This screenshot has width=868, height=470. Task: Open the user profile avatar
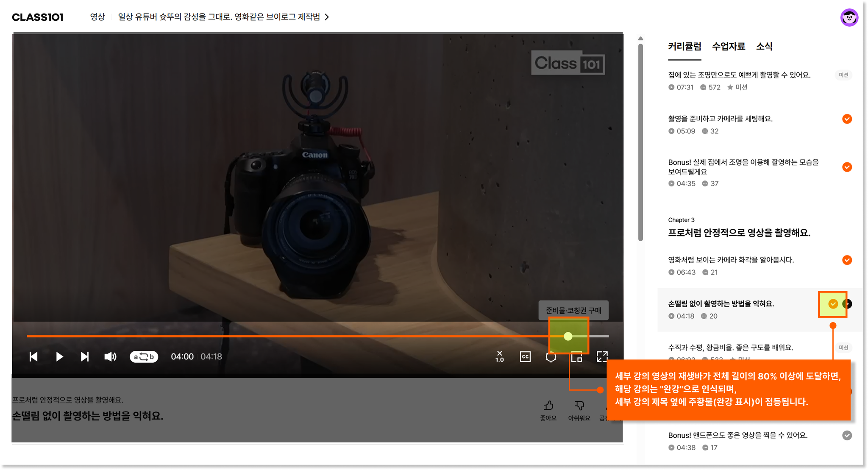click(x=849, y=17)
